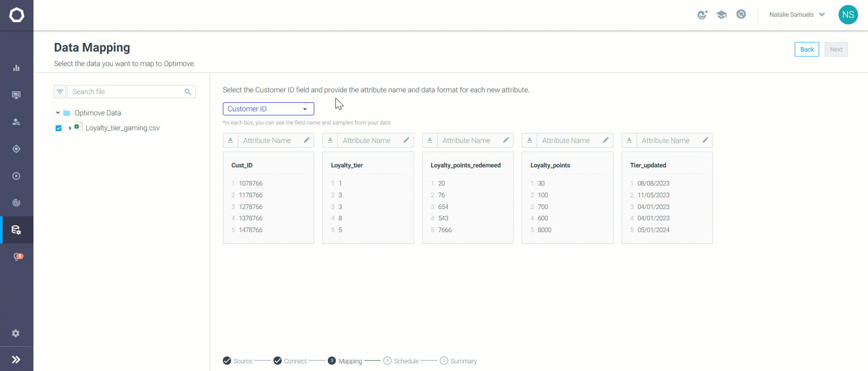Click the Back button
Image resolution: width=868 pixels, height=371 pixels.
click(807, 49)
